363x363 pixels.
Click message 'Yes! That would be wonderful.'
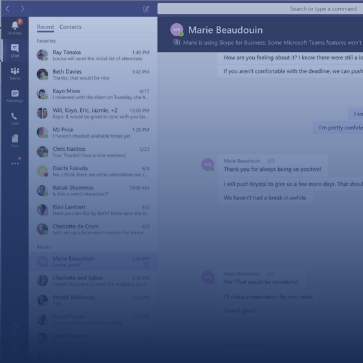click(x=261, y=282)
